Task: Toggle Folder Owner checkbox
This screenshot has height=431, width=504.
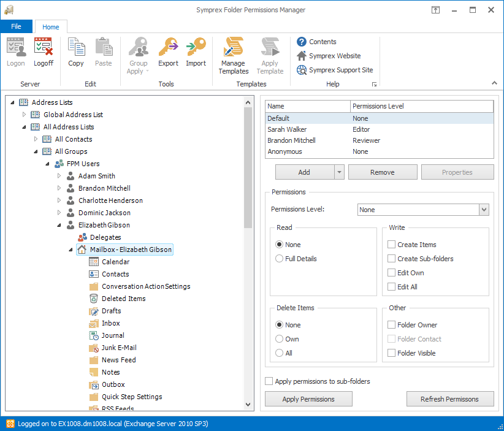Action: coord(391,325)
